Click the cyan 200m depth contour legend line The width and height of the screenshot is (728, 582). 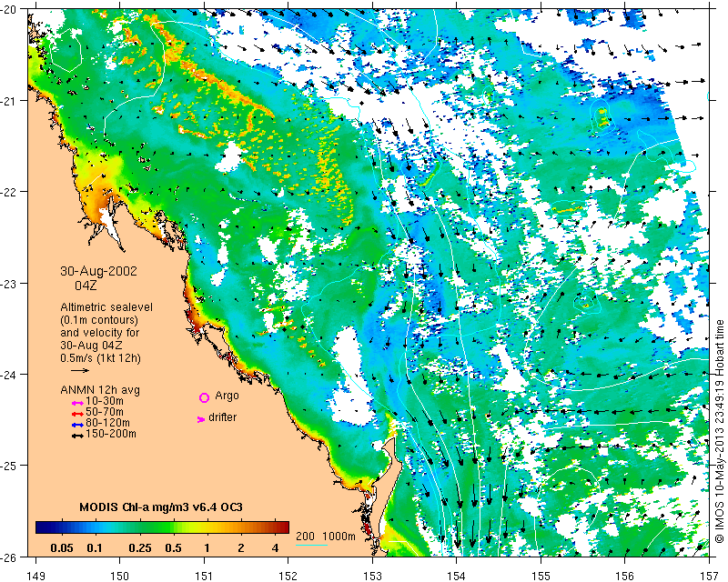[311, 545]
